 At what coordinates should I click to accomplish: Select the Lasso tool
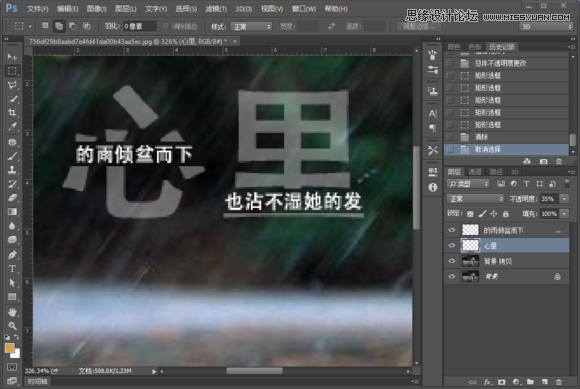pyautogui.click(x=12, y=85)
